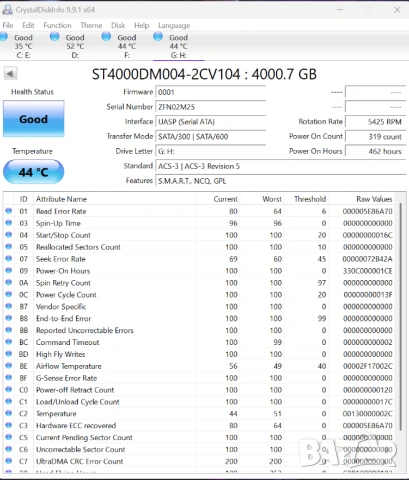Click the Good health status button

[x=34, y=119]
